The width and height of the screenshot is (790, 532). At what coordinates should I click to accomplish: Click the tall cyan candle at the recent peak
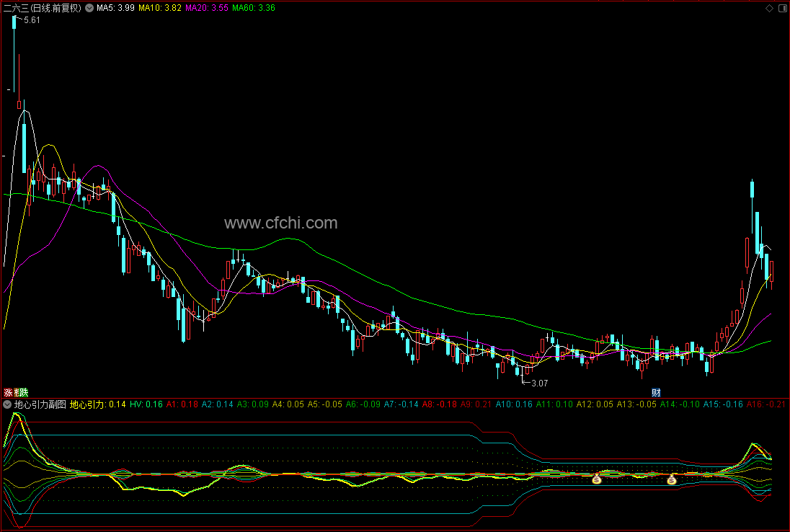(753, 206)
